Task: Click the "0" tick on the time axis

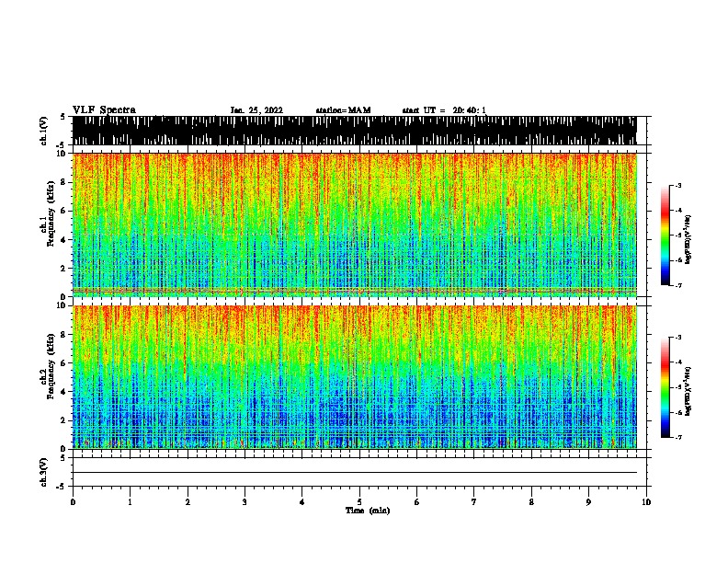Action: [x=73, y=502]
